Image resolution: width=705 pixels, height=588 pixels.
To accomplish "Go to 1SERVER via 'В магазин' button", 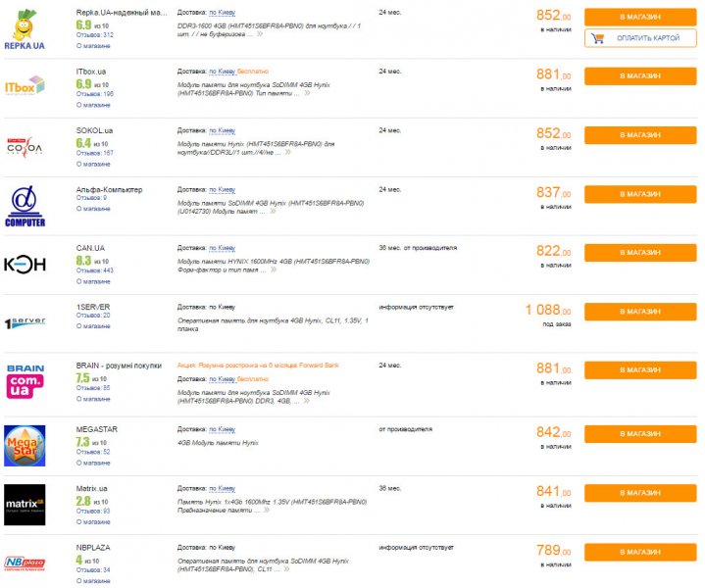I will [x=640, y=312].
